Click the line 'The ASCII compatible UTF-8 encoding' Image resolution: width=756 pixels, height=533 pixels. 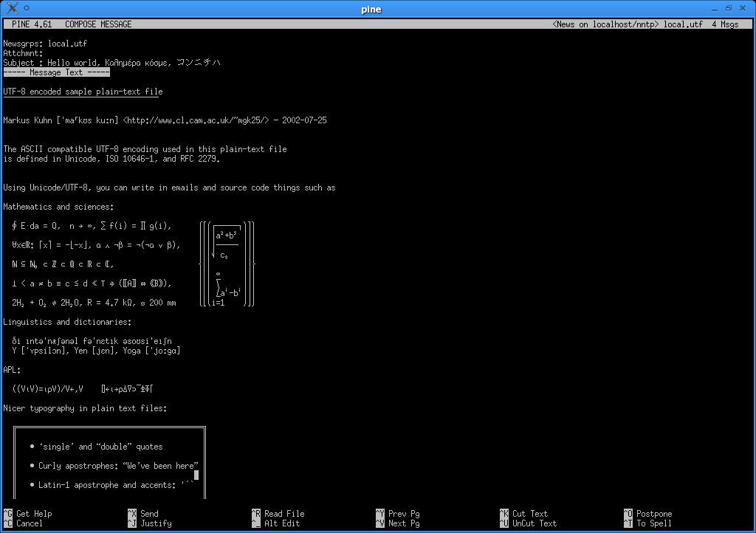[145, 149]
